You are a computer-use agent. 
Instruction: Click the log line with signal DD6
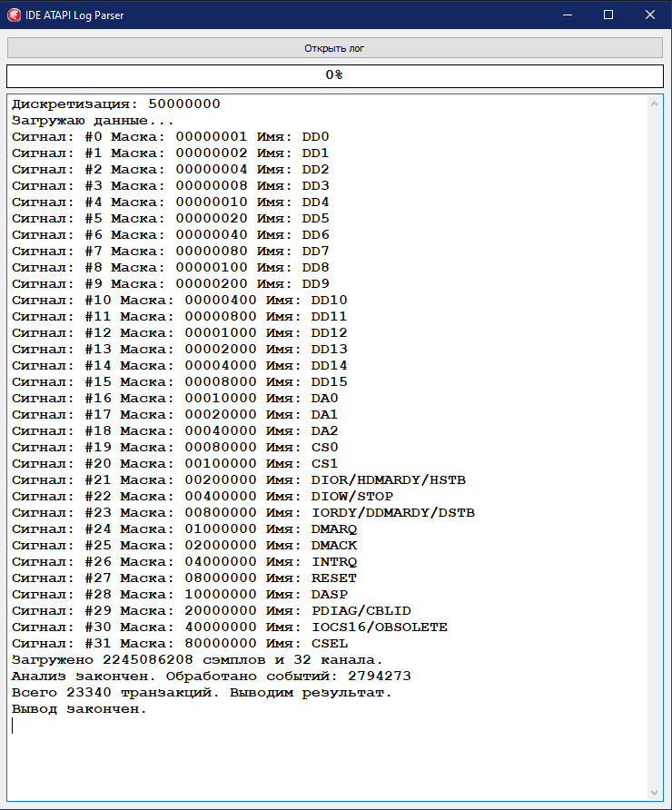coord(171,234)
